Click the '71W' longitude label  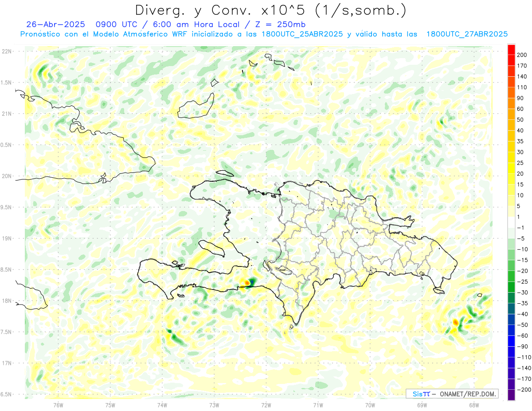tap(318, 405)
